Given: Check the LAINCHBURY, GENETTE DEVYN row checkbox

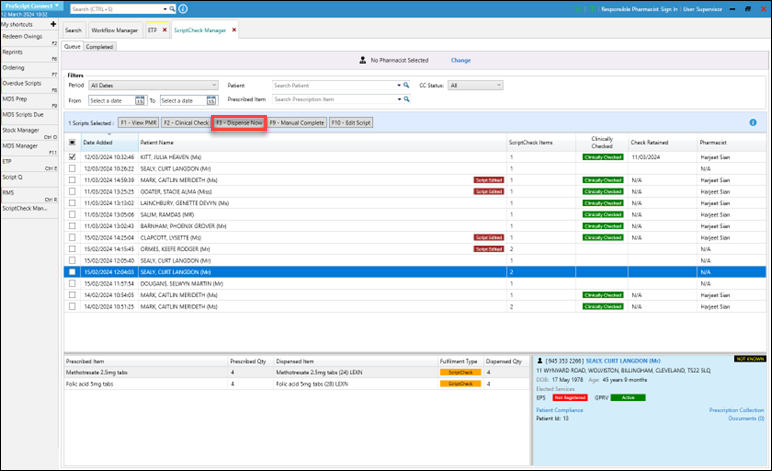Looking at the screenshot, I should click(72, 203).
